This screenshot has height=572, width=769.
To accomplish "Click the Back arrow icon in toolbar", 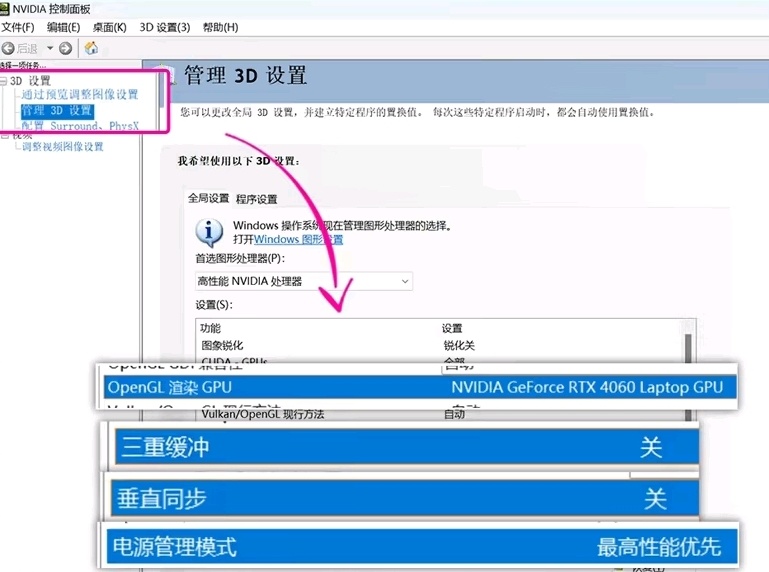I will point(8,48).
